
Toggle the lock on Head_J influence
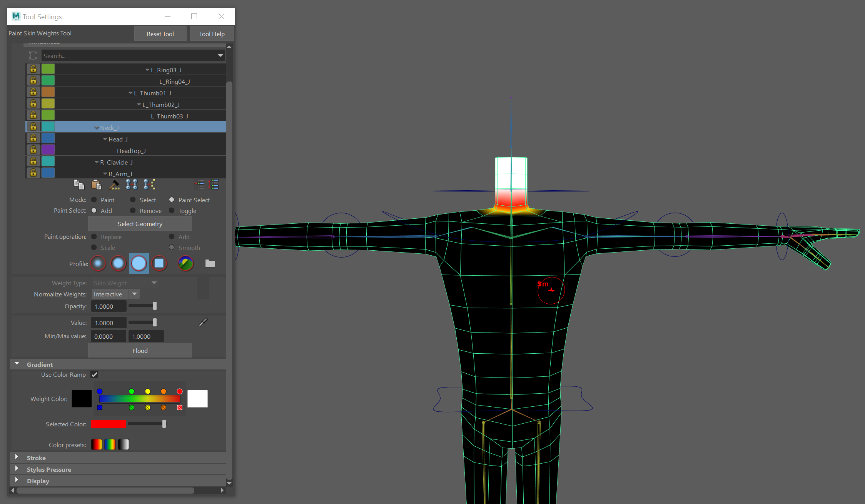coord(33,138)
